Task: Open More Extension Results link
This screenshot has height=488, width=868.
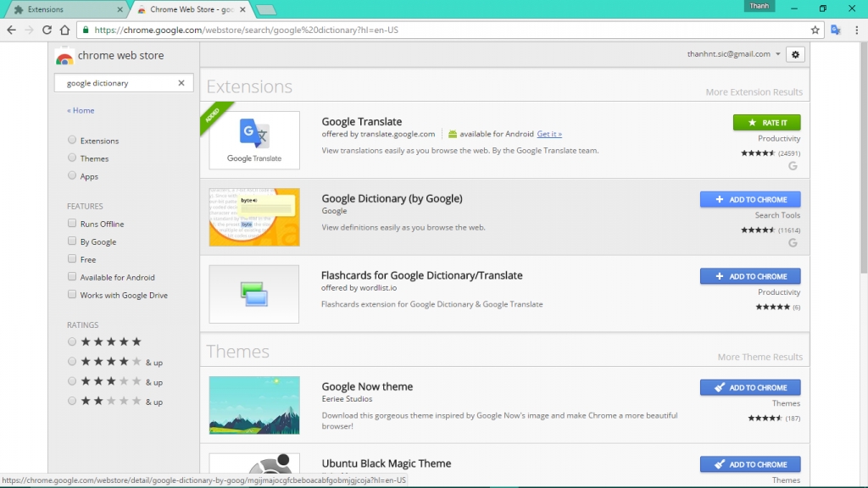Action: tap(754, 91)
